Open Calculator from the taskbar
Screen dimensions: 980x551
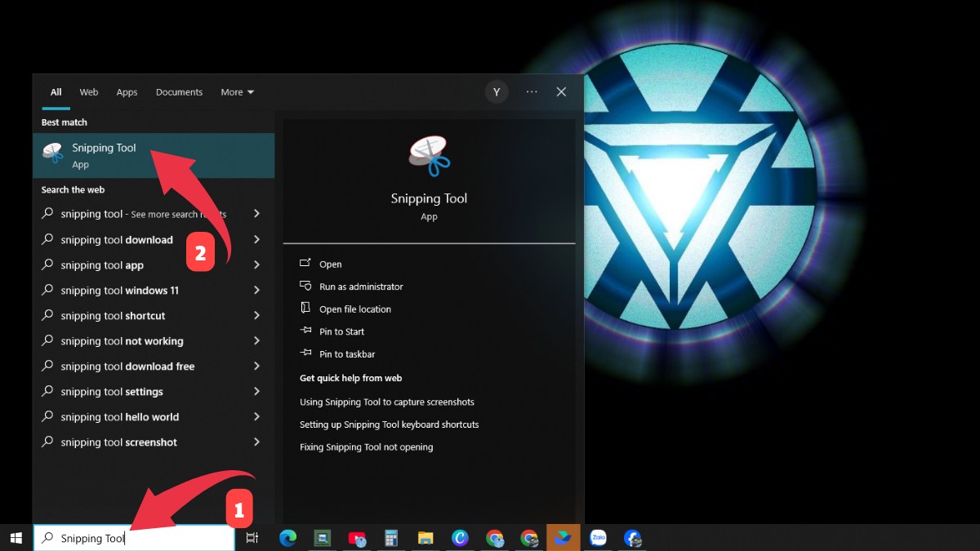390,538
